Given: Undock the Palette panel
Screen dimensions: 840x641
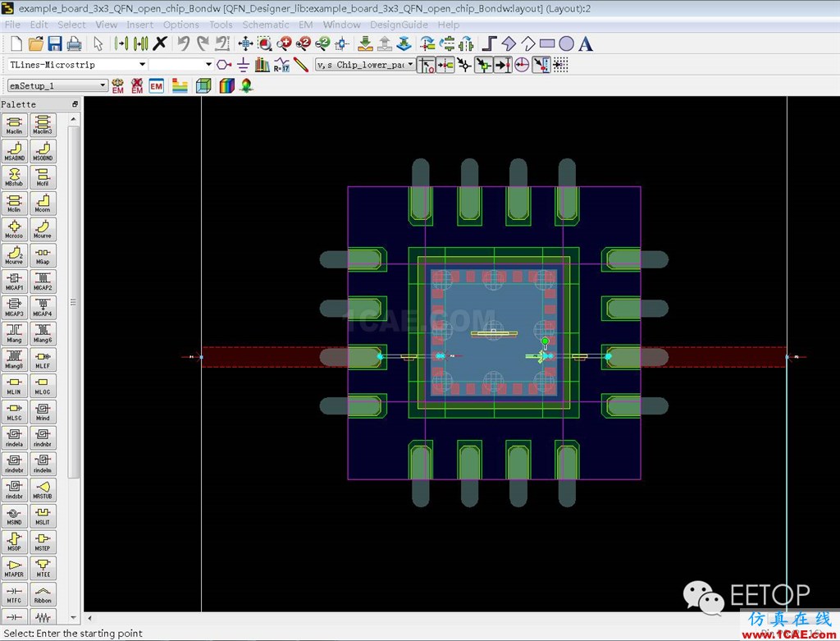Looking at the screenshot, I should tap(75, 104).
